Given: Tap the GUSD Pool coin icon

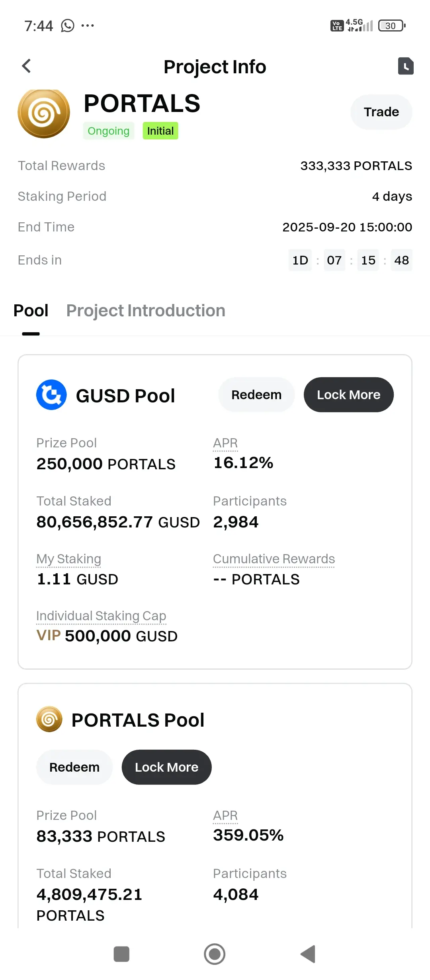Looking at the screenshot, I should click(51, 395).
